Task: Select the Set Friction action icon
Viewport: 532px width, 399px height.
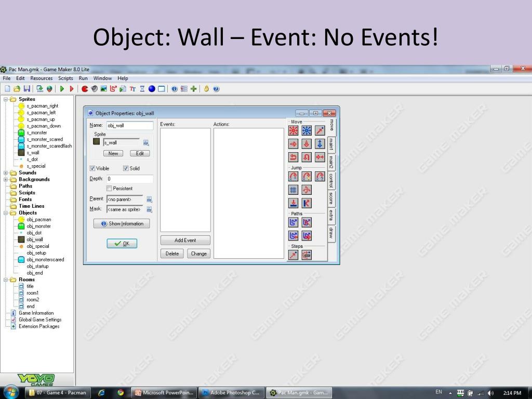Action: 320,157
